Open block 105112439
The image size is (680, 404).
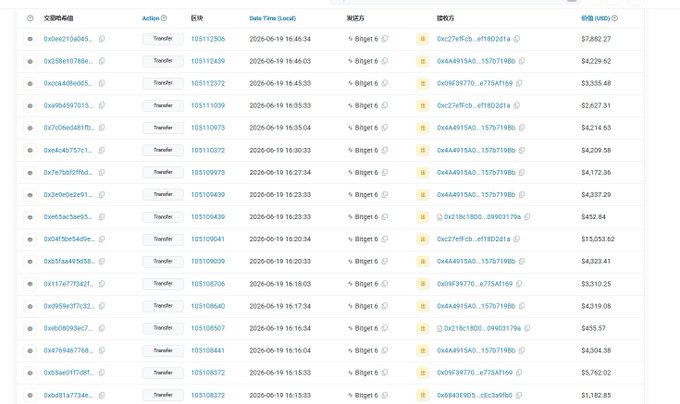point(208,61)
